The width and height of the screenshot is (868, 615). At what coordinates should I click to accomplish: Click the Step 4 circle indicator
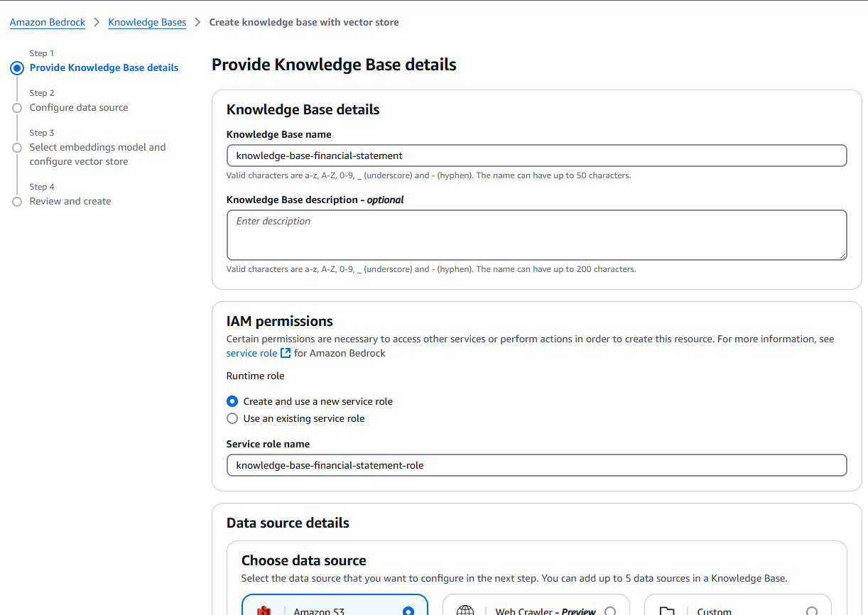17,202
